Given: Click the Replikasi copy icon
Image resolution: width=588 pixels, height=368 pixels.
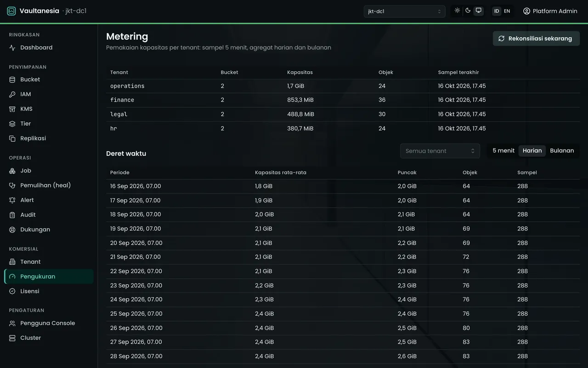Looking at the screenshot, I should pos(12,138).
